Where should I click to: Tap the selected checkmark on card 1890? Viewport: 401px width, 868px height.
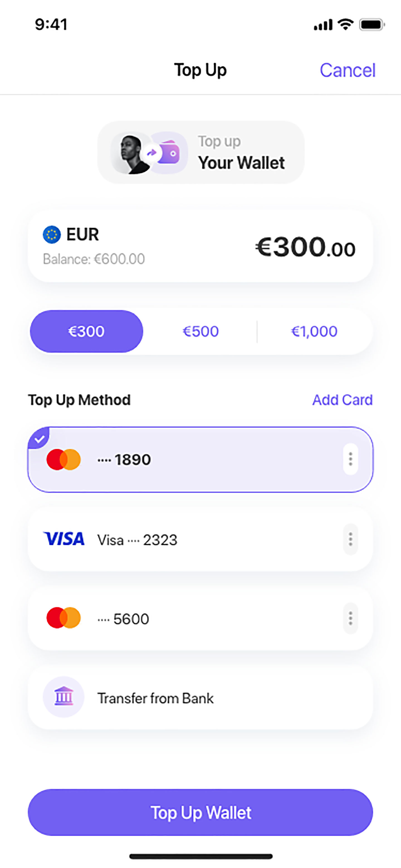point(39,438)
